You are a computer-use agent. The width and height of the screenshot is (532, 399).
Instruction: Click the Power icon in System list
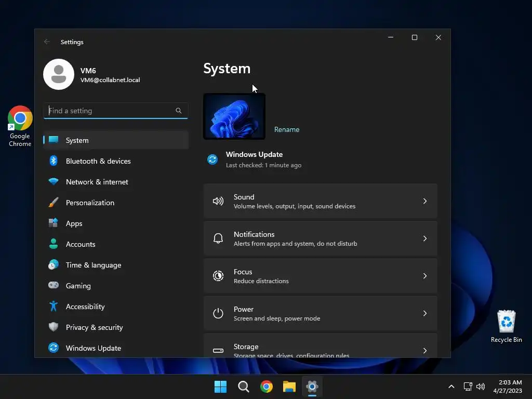tap(218, 313)
